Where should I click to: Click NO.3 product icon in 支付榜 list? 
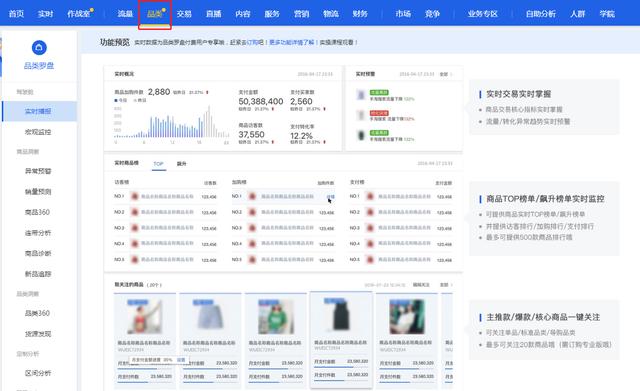click(370, 228)
